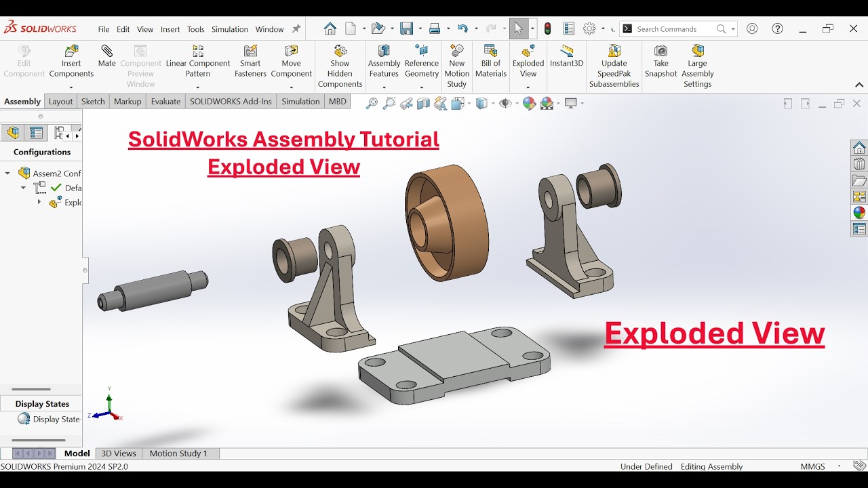The height and width of the screenshot is (488, 868).
Task: Switch to the Evaluate tab
Action: [165, 102]
